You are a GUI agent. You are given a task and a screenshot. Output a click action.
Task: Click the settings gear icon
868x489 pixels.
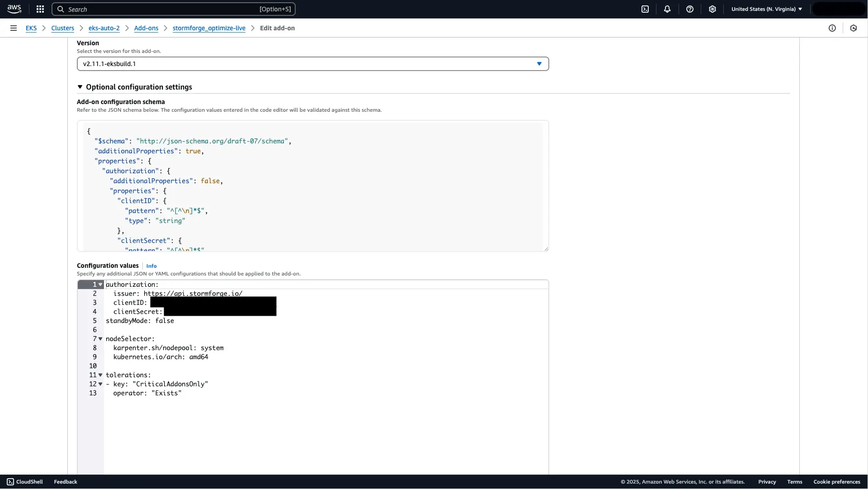click(x=712, y=9)
